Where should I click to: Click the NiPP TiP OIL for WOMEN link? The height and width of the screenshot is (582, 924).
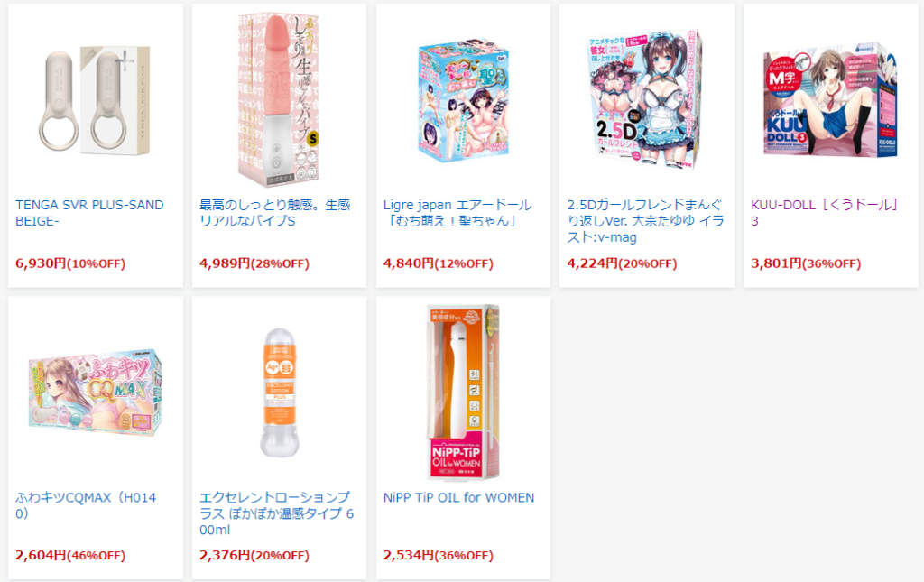coord(458,498)
